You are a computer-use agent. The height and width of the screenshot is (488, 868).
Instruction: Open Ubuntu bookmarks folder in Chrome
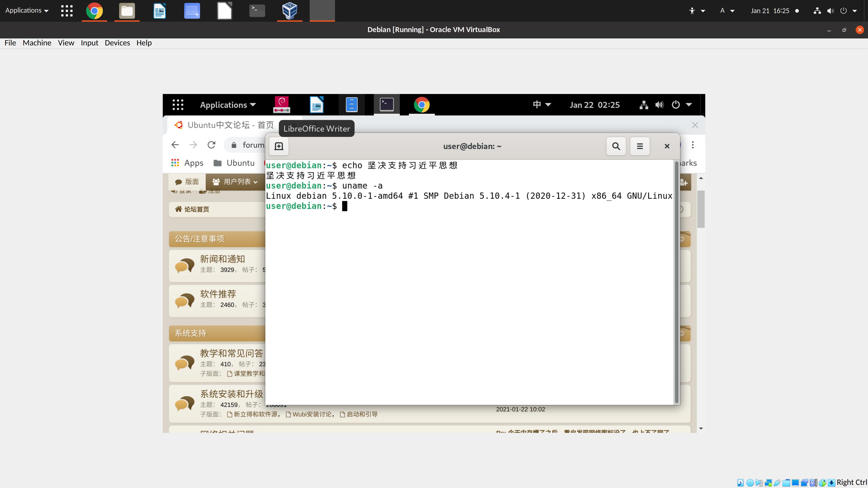(234, 163)
